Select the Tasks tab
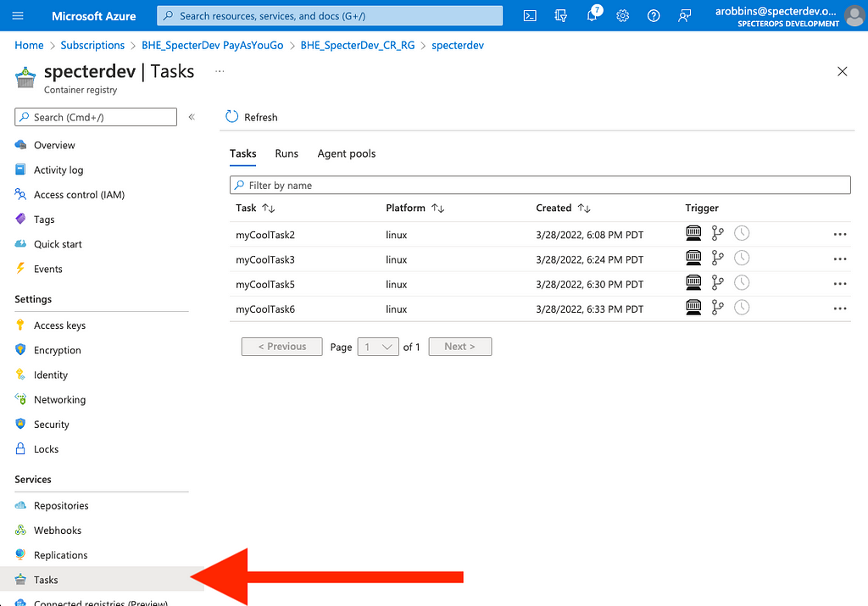The image size is (868, 606). point(243,153)
